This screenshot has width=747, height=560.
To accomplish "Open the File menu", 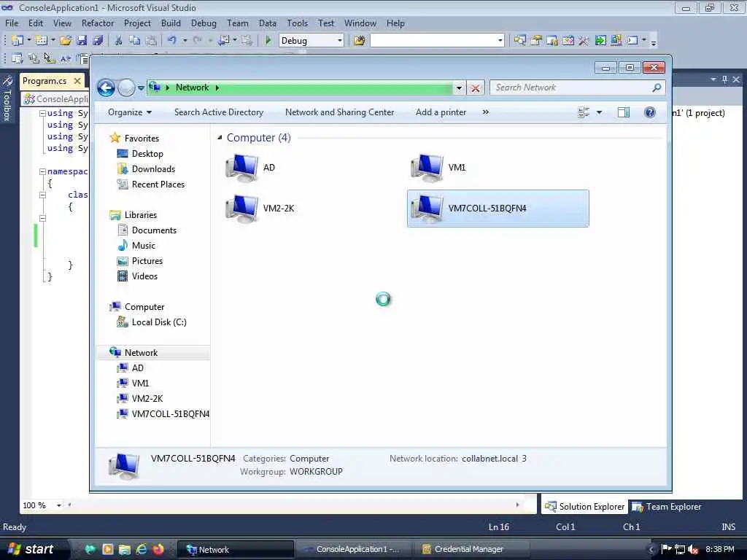I will tap(12, 23).
